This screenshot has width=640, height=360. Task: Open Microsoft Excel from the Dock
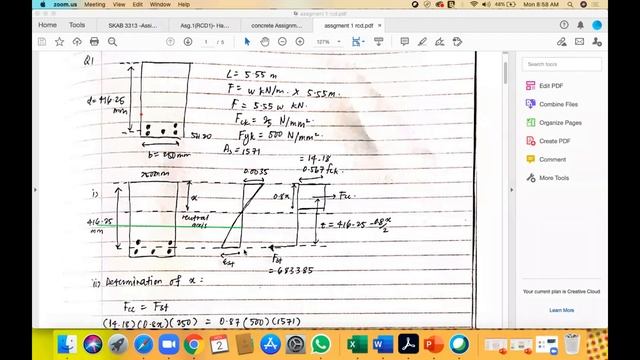357,344
